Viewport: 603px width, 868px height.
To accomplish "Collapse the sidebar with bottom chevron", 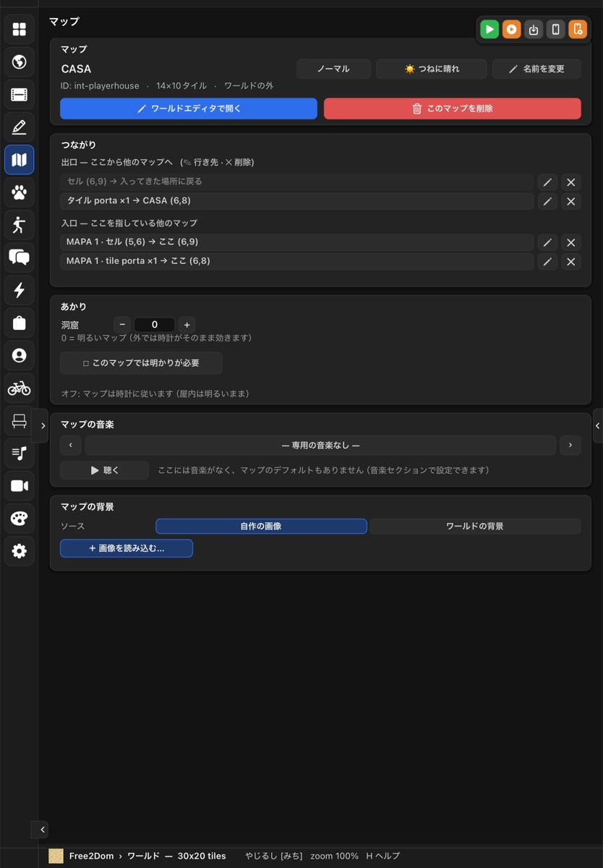I will pyautogui.click(x=43, y=830).
